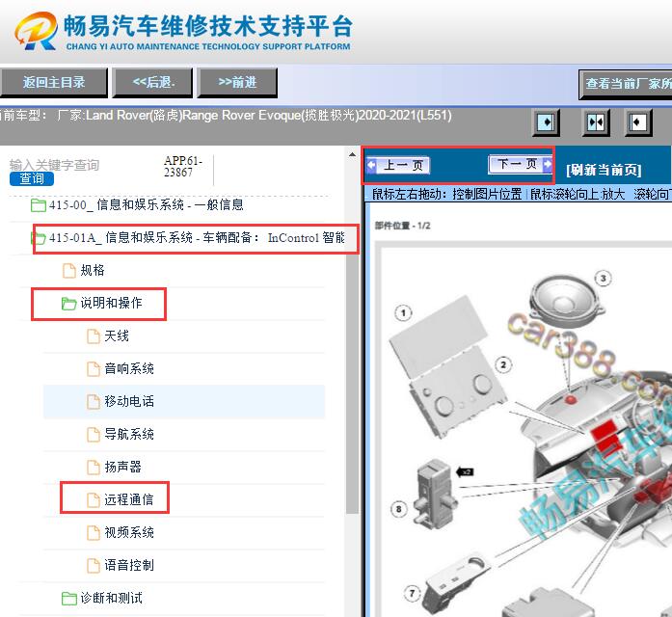This screenshot has height=617, width=672.
Task: Click the 返回主目录 button
Action: [x=54, y=82]
